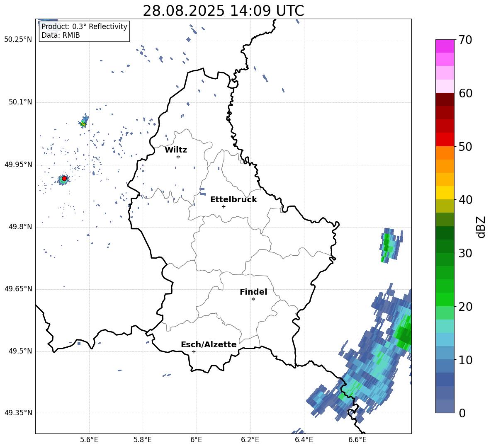
Task: Click the 'Product: 0.3° Reflectivity' label
Action: pyautogui.click(x=84, y=27)
